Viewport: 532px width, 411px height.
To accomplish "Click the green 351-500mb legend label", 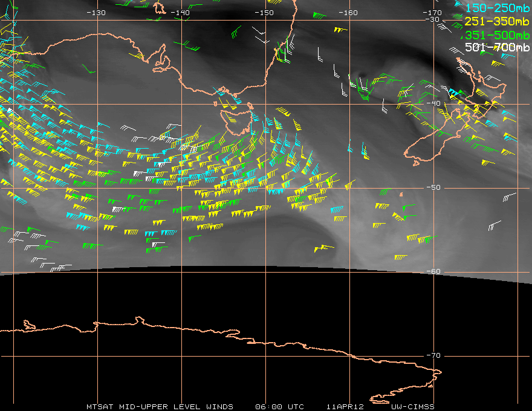I will 498,35.
